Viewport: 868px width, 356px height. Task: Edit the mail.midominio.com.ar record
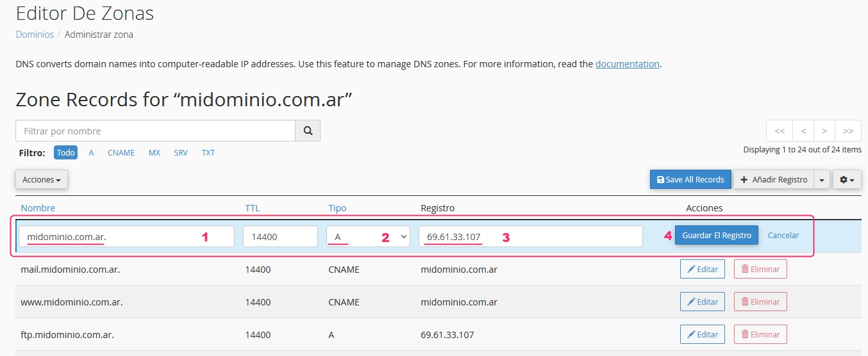pos(702,270)
